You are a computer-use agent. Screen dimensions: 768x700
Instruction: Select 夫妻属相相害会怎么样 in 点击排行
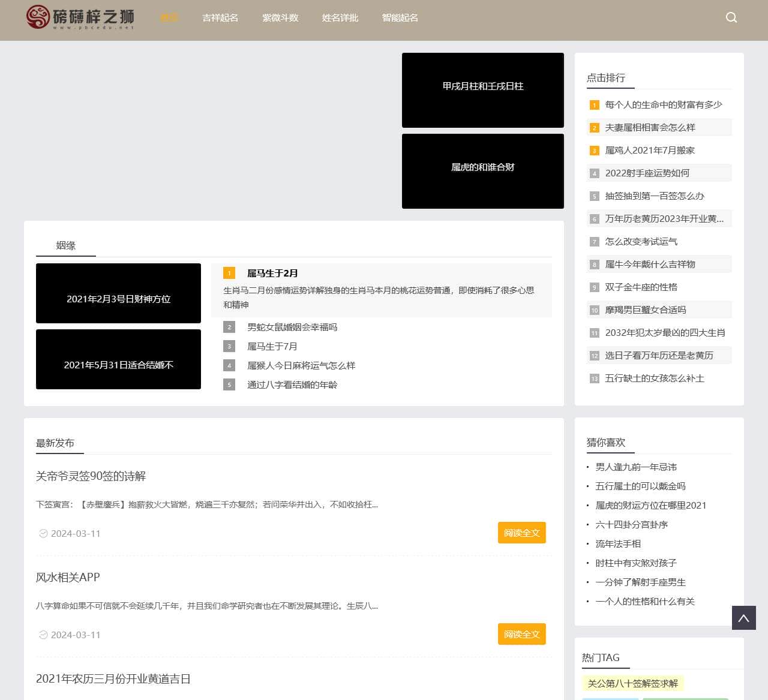[x=650, y=127]
